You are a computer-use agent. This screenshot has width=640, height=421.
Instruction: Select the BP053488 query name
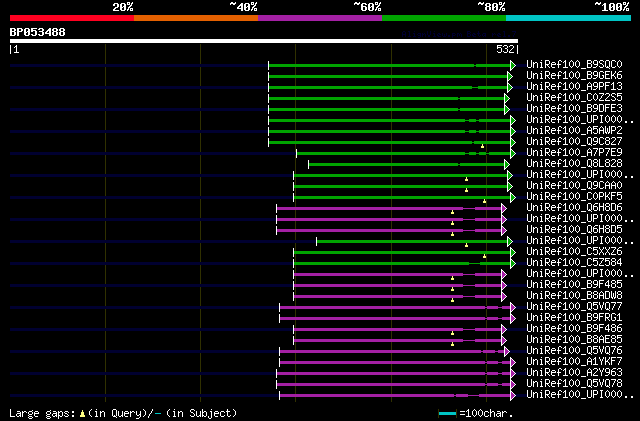tap(37, 32)
